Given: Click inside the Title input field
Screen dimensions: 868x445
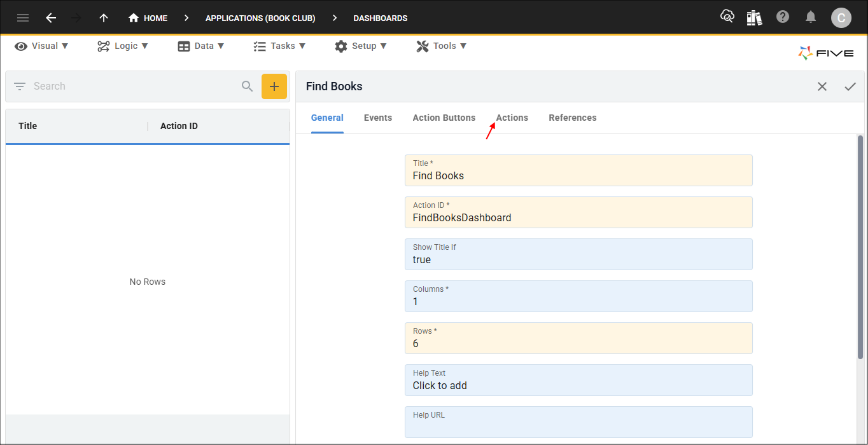Looking at the screenshot, I should [578, 175].
